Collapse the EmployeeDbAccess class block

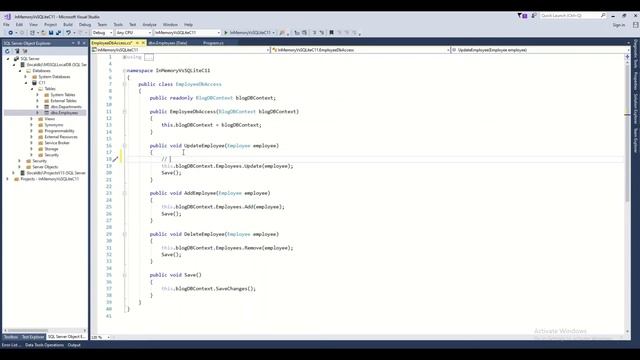pyautogui.click(x=124, y=84)
